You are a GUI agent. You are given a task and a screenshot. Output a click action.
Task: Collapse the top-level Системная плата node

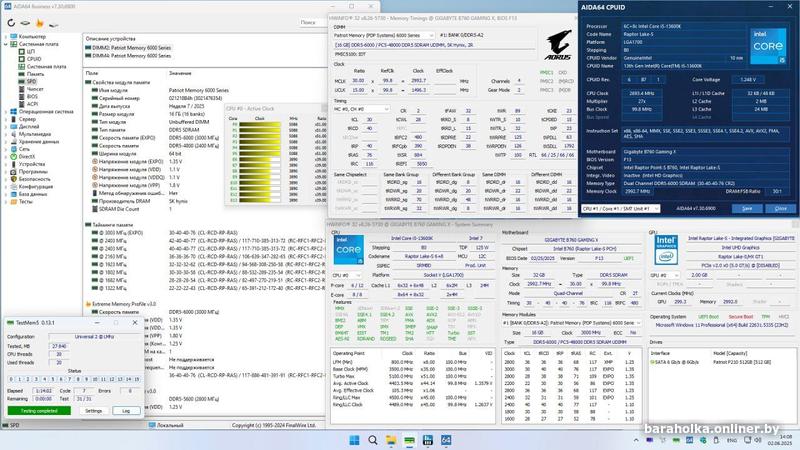pyautogui.click(x=6, y=44)
